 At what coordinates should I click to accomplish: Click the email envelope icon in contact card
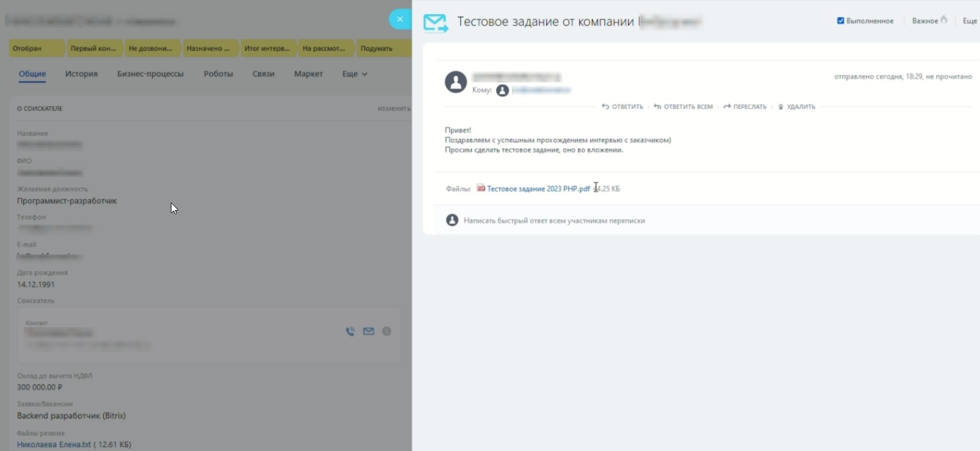369,331
